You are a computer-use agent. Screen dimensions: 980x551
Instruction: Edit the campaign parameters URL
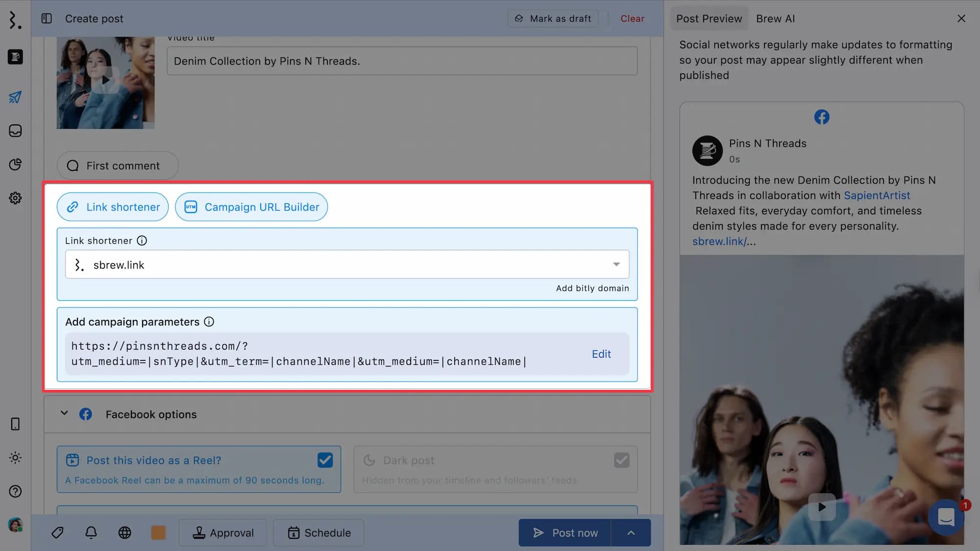tap(601, 354)
